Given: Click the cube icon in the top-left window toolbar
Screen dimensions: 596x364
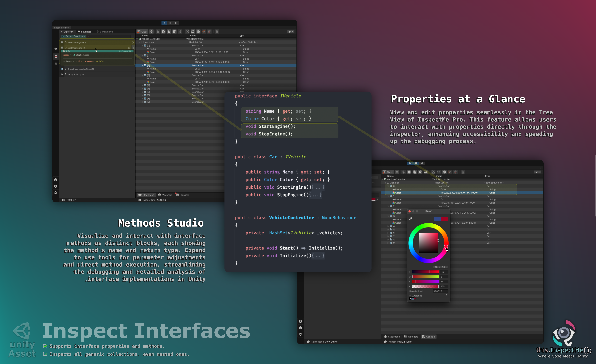Looking at the screenshot, I should [198, 32].
